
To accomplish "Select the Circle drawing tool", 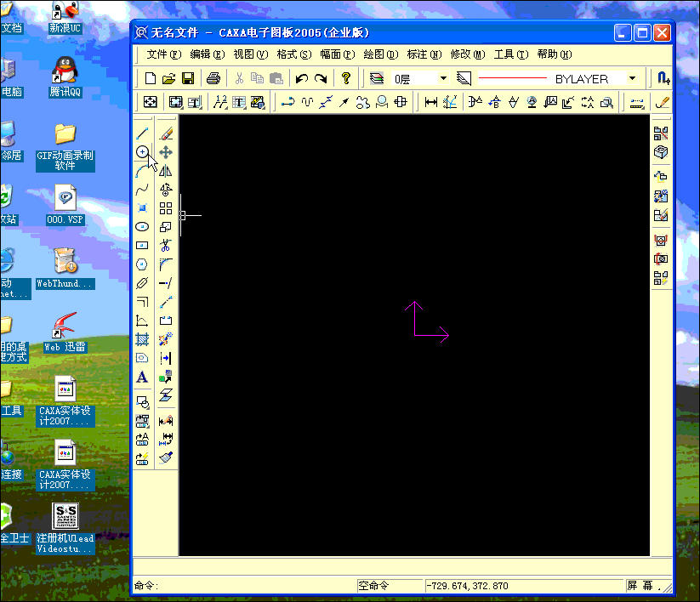I will 142,152.
